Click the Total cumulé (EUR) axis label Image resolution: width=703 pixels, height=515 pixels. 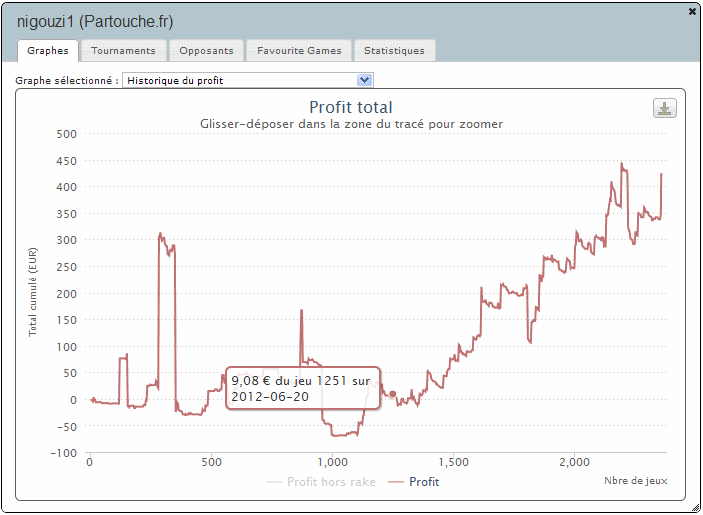click(x=33, y=292)
